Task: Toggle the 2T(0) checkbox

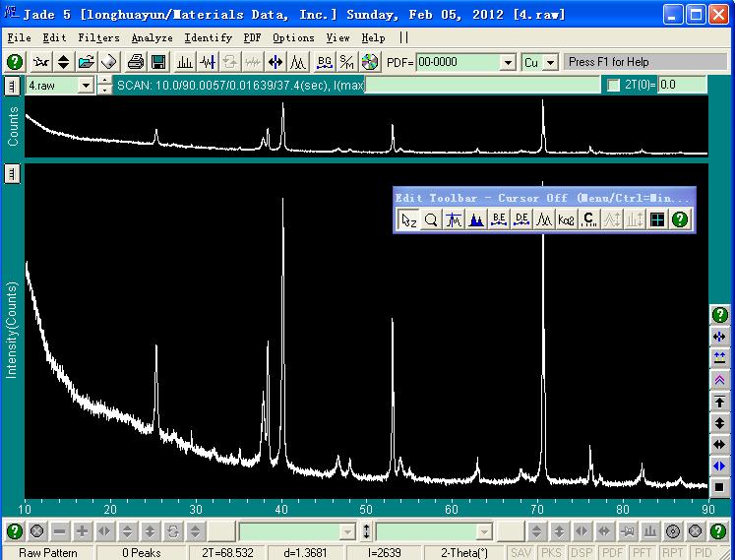Action: tap(614, 86)
